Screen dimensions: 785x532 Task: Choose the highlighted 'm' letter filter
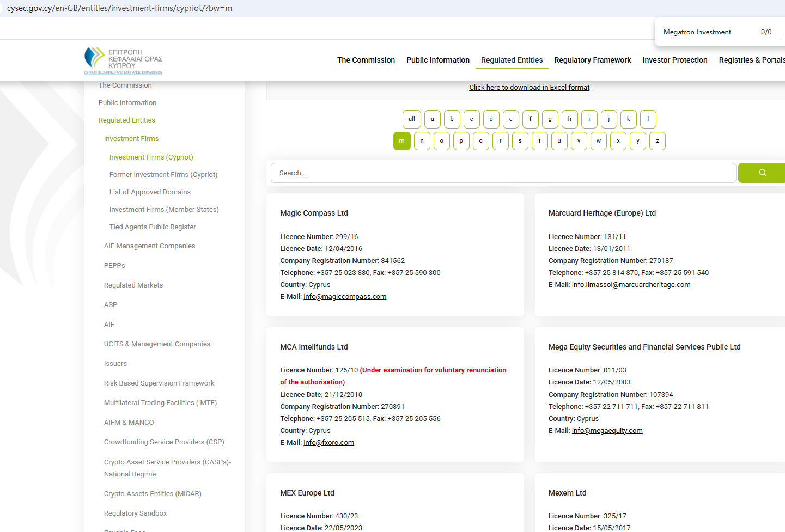(401, 141)
